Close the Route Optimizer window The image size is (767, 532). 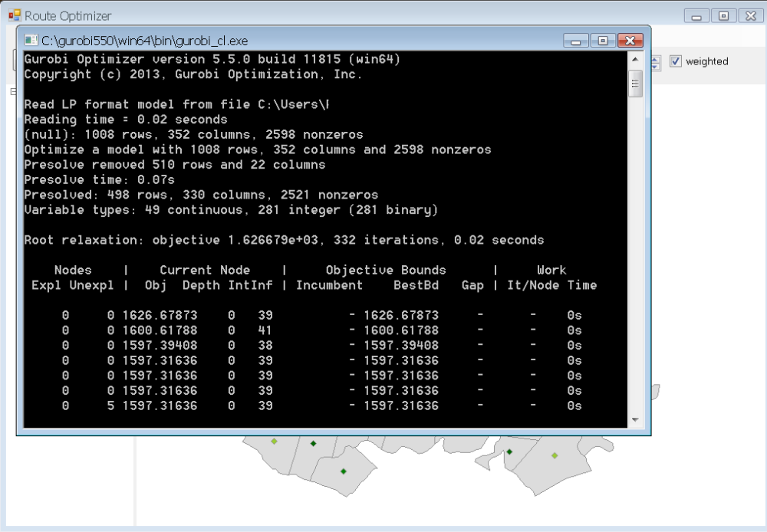pos(750,16)
